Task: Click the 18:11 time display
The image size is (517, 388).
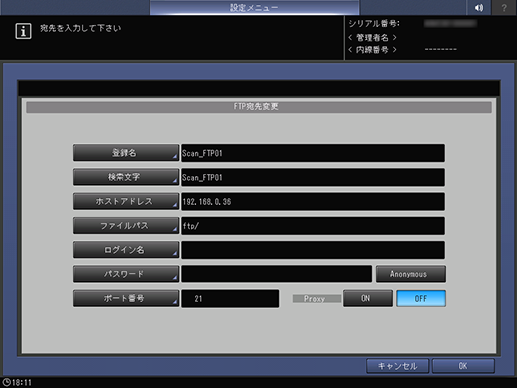Action: [x=22, y=382]
